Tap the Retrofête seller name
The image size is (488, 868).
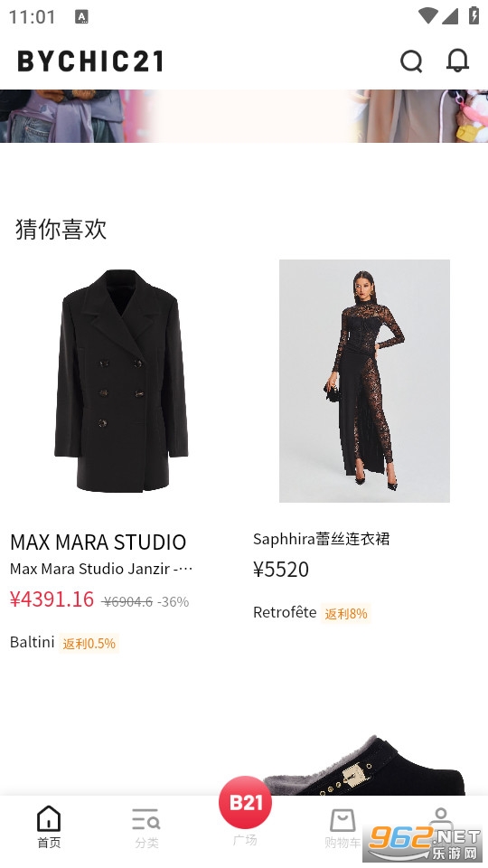[285, 612]
